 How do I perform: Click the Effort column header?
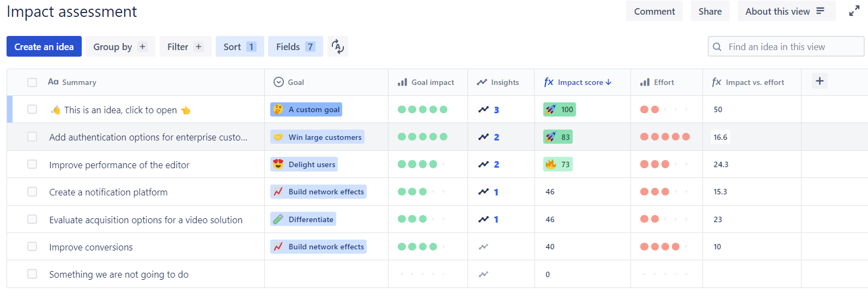click(x=666, y=82)
